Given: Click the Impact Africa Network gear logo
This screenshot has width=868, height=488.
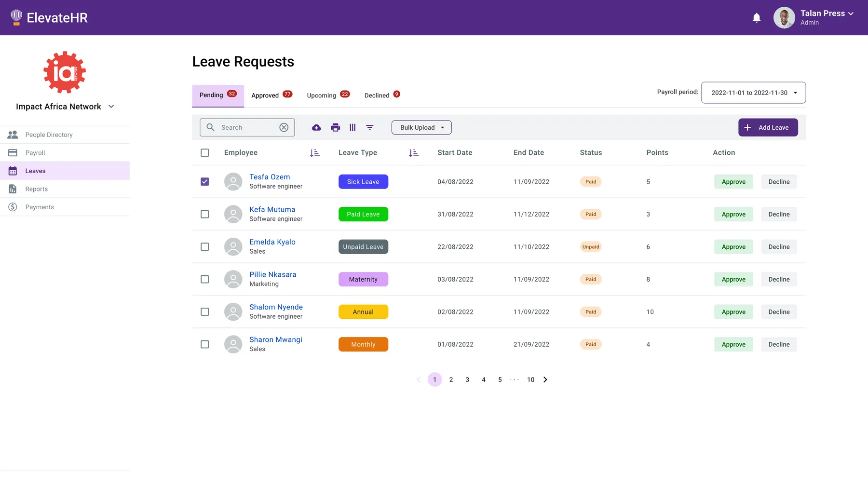Looking at the screenshot, I should tap(65, 72).
